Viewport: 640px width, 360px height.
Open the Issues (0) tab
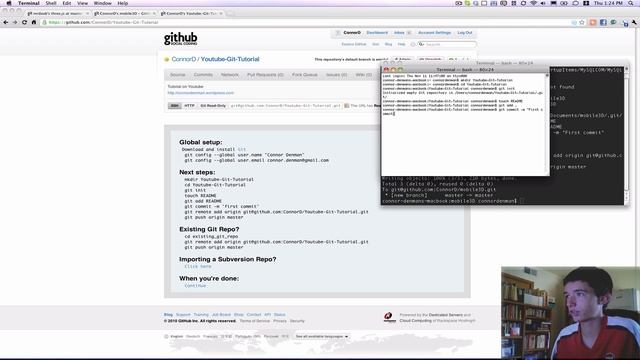tap(336, 75)
